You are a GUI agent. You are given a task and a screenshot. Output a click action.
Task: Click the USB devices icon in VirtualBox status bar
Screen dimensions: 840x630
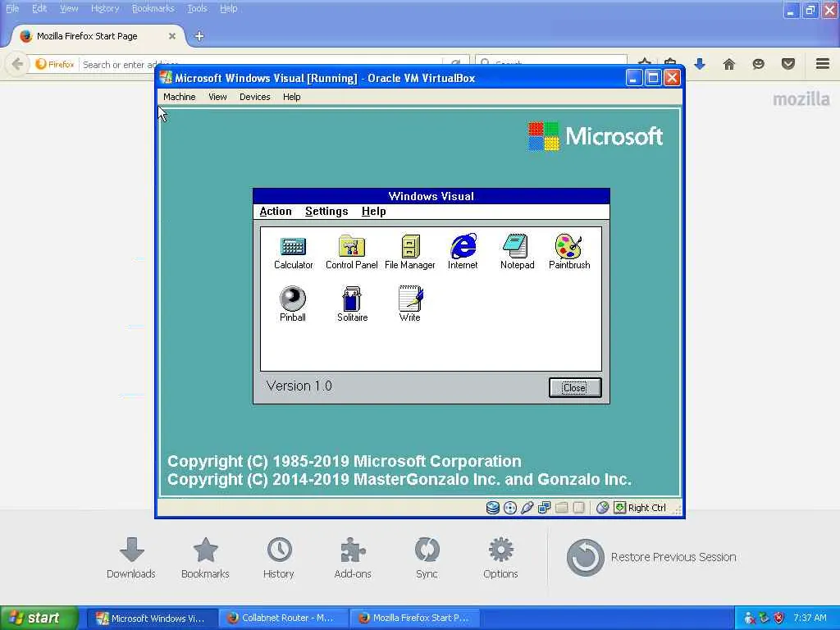click(x=527, y=507)
